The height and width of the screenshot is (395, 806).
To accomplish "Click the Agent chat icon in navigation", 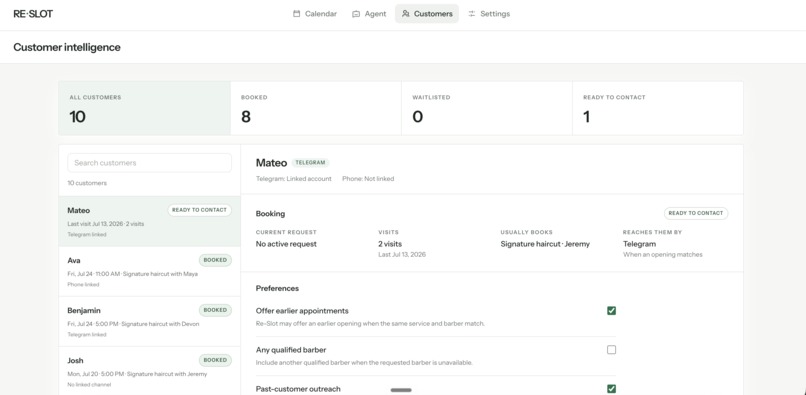I will click(x=356, y=14).
